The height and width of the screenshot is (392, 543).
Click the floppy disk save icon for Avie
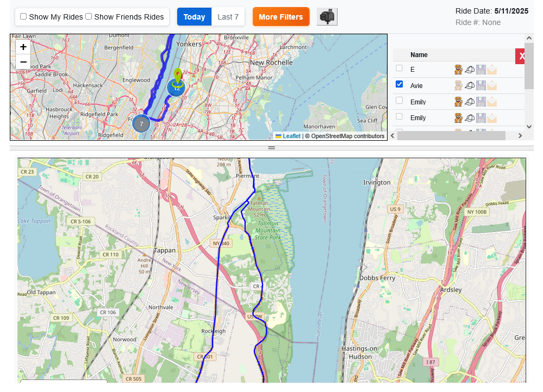click(x=480, y=85)
